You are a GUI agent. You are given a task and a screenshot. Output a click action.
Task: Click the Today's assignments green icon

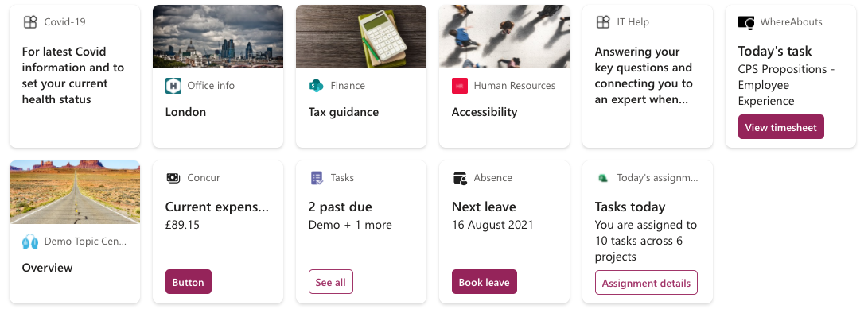tap(603, 178)
